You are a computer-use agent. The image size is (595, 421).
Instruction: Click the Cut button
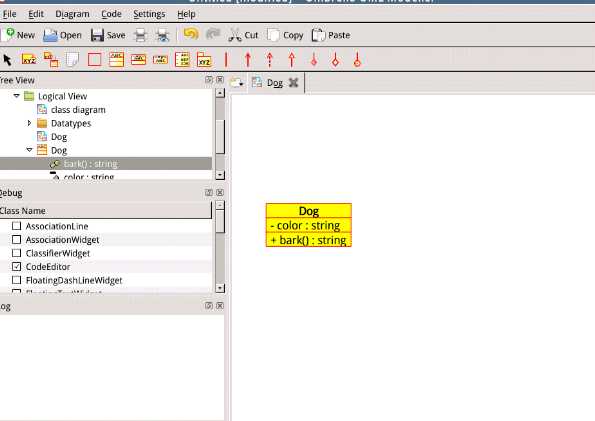click(243, 35)
